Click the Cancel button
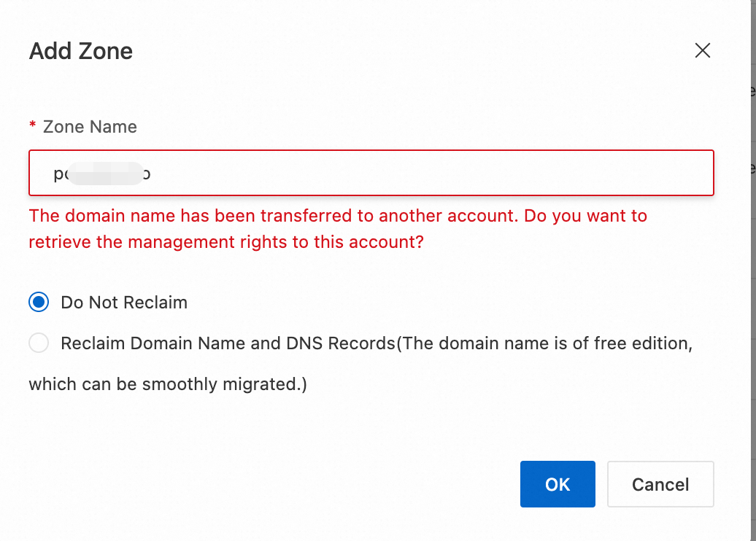This screenshot has height=541, width=756. (660, 484)
